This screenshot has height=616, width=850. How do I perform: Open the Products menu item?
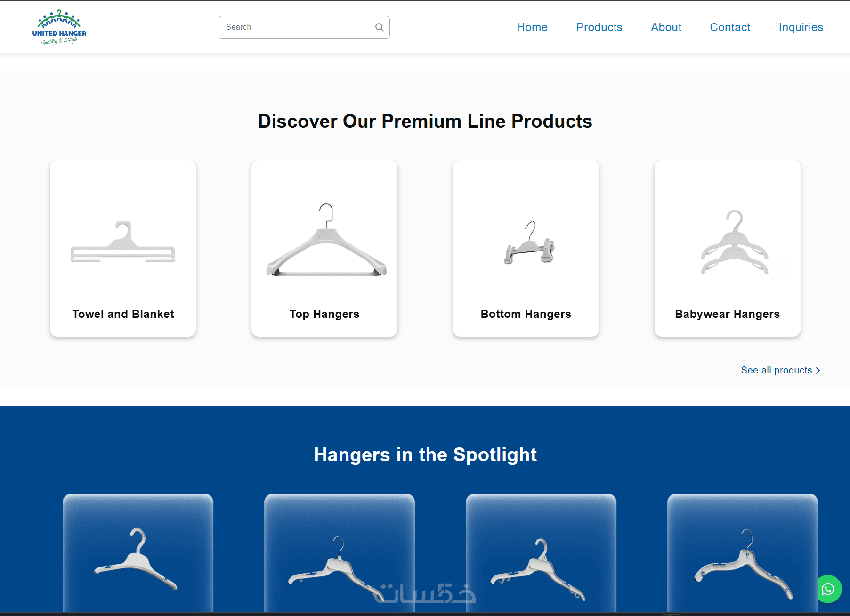[599, 27]
